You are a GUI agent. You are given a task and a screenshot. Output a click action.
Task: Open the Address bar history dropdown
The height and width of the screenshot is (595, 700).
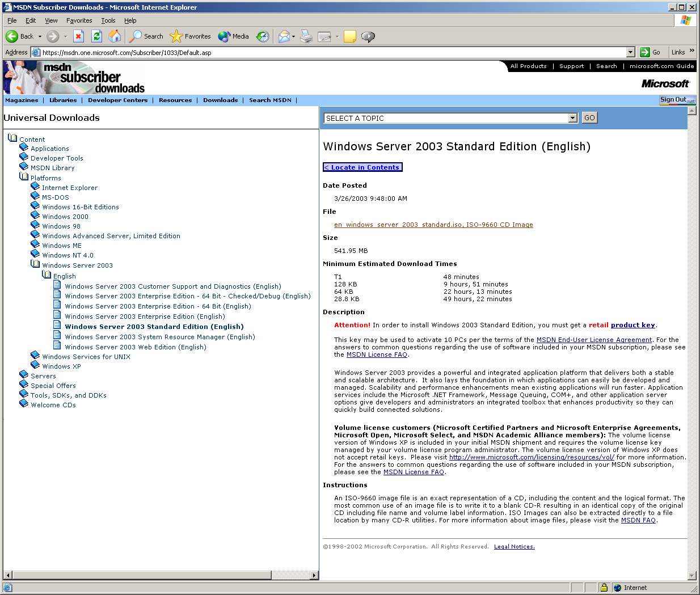click(x=631, y=52)
